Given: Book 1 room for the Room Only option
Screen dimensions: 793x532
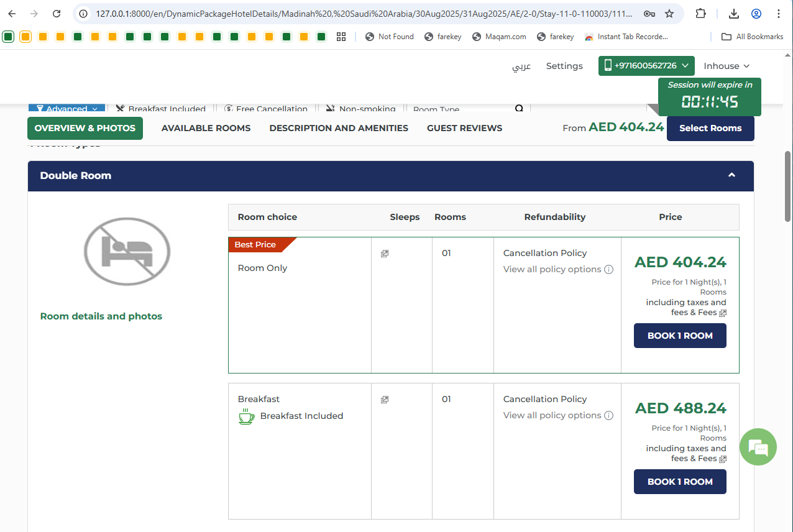Looking at the screenshot, I should 680,336.
